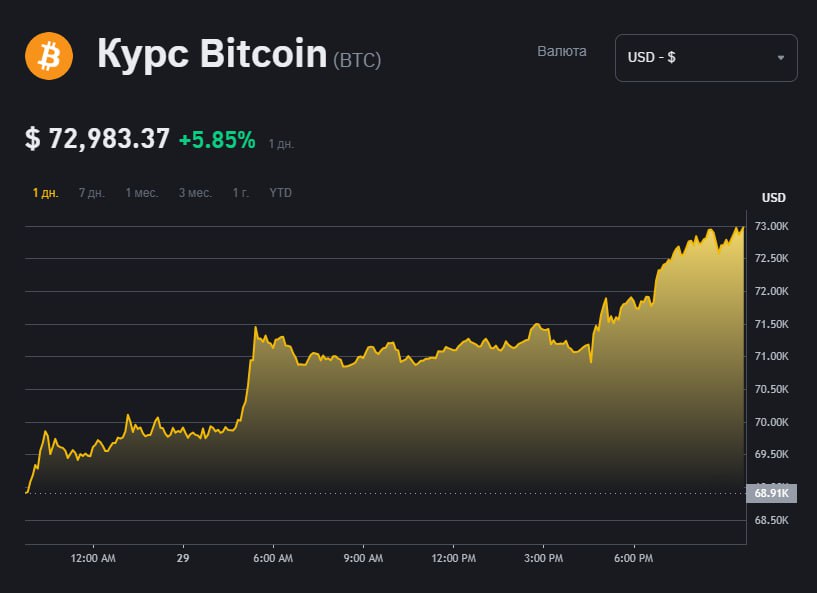Click the 29 date label on time axis
The width and height of the screenshot is (817, 593).
coord(182,558)
